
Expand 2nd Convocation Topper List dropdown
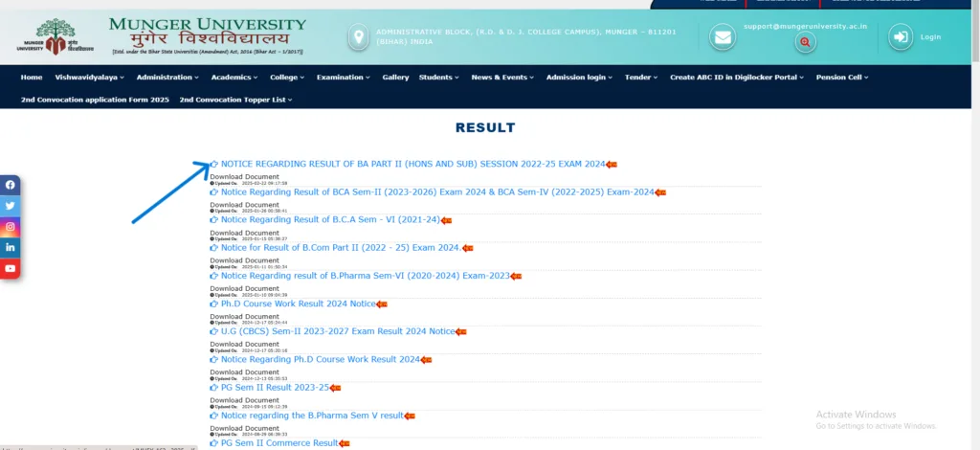click(x=235, y=100)
